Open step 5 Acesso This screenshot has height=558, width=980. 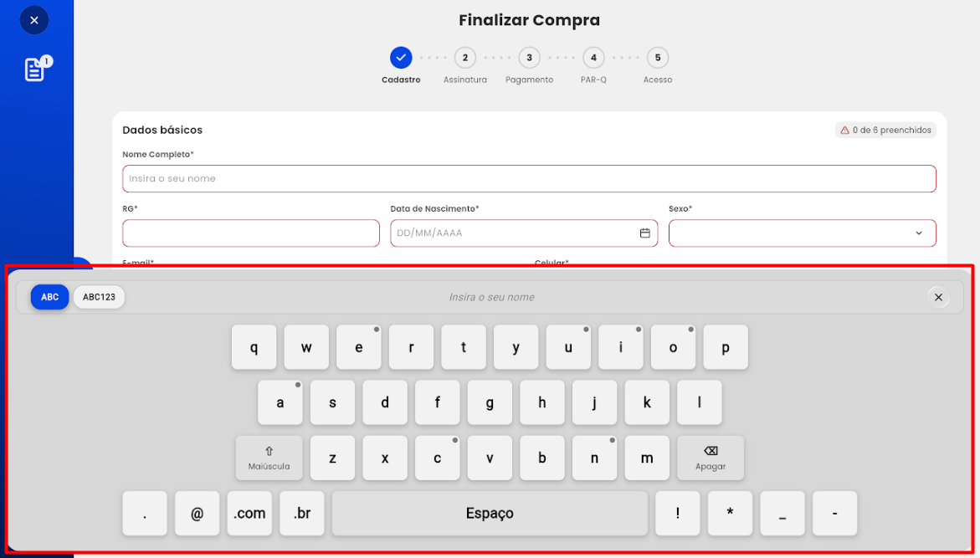(658, 58)
